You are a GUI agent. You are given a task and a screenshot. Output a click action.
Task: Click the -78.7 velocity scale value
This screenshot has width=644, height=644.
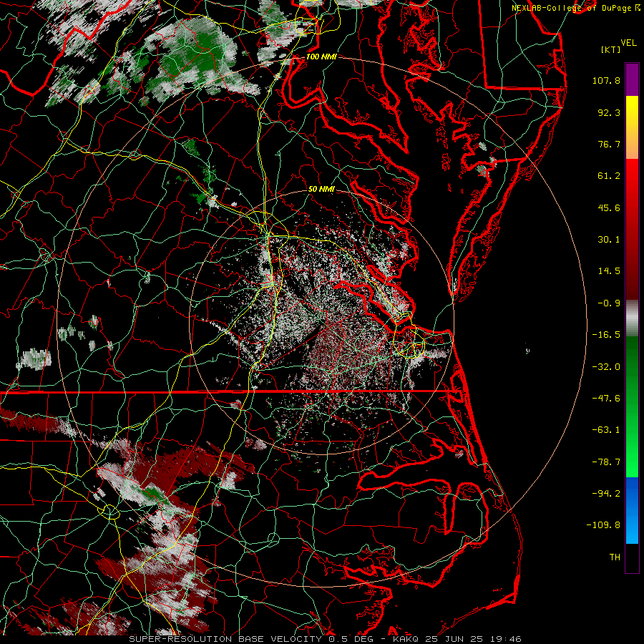(606, 462)
